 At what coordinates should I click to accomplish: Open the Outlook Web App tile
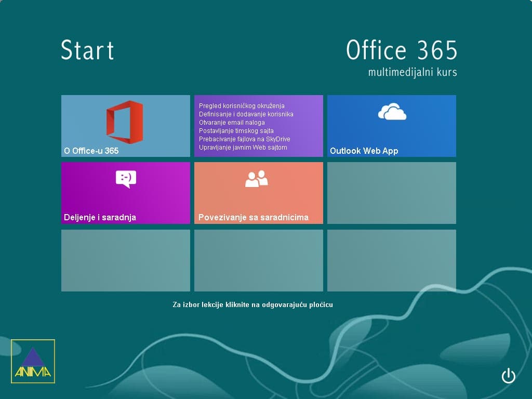(x=391, y=126)
